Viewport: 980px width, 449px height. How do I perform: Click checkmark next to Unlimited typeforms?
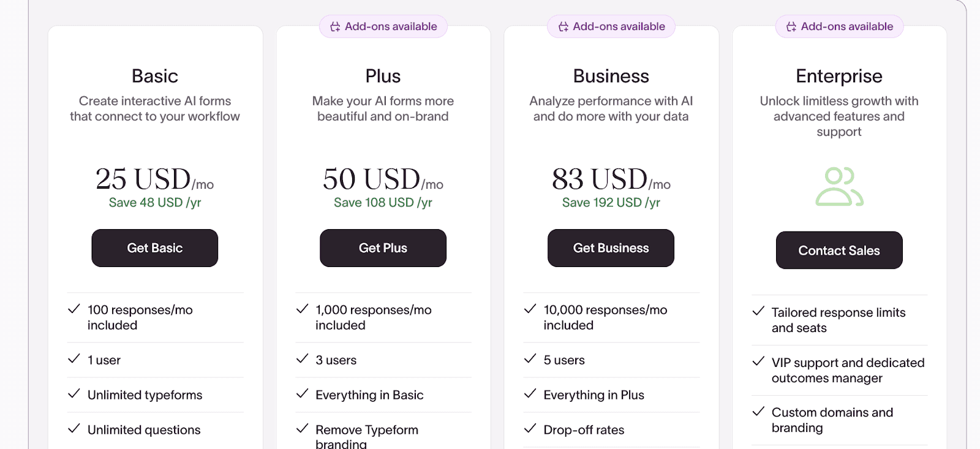[x=74, y=394]
